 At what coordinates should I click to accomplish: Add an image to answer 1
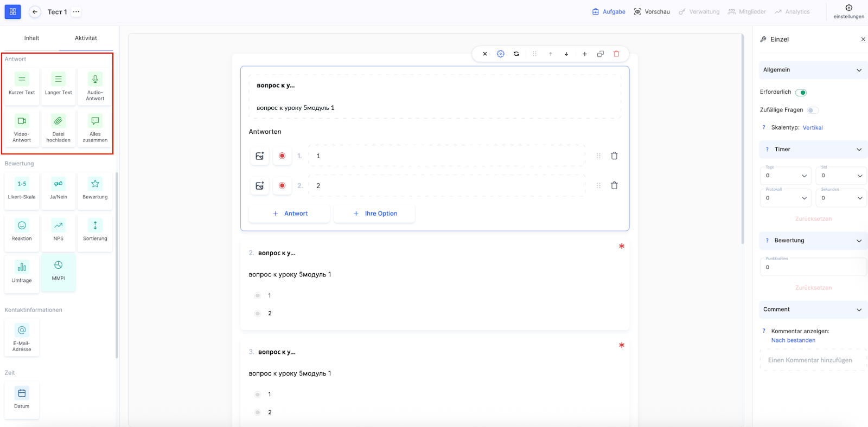coord(260,156)
